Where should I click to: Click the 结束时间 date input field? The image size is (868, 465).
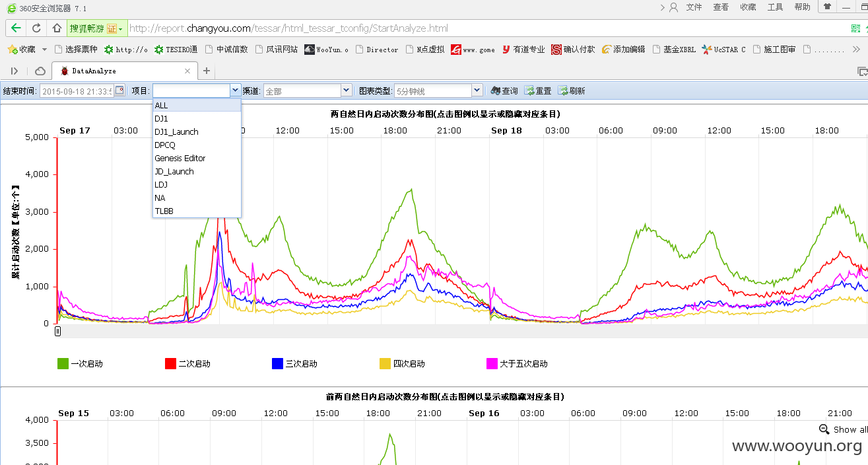click(x=77, y=91)
